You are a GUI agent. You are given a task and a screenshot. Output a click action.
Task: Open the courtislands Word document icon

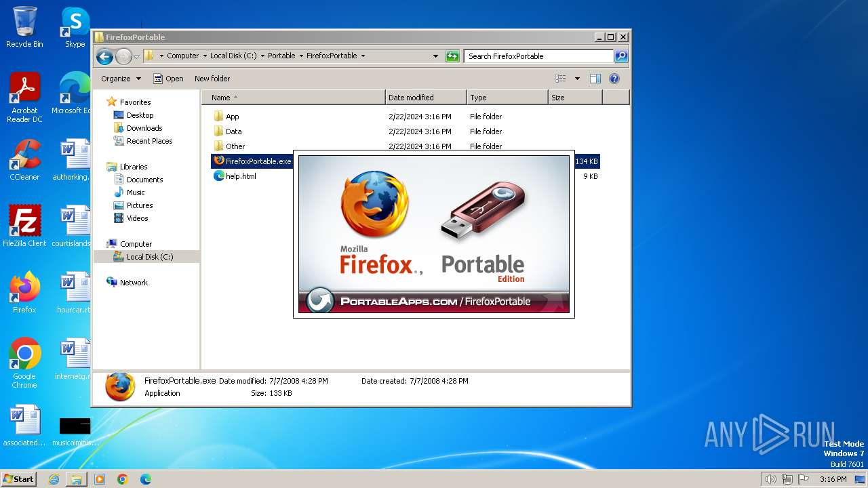tap(72, 226)
